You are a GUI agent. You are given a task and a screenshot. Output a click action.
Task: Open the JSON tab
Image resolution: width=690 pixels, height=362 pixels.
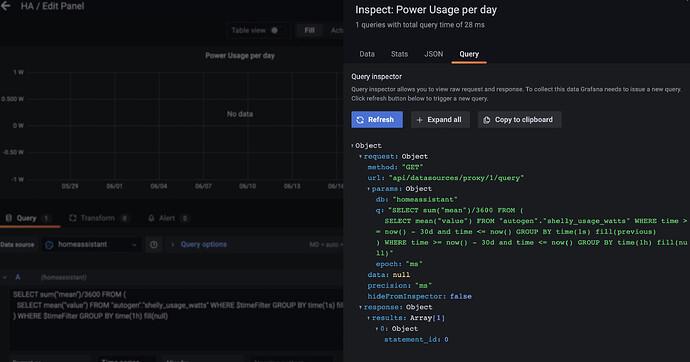click(433, 54)
